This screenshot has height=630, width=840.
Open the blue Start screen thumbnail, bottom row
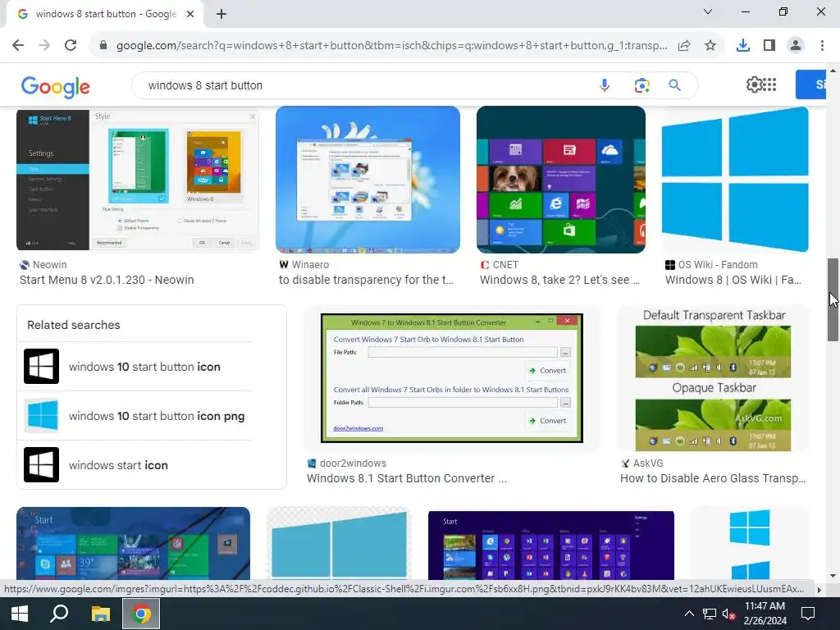[x=134, y=543]
